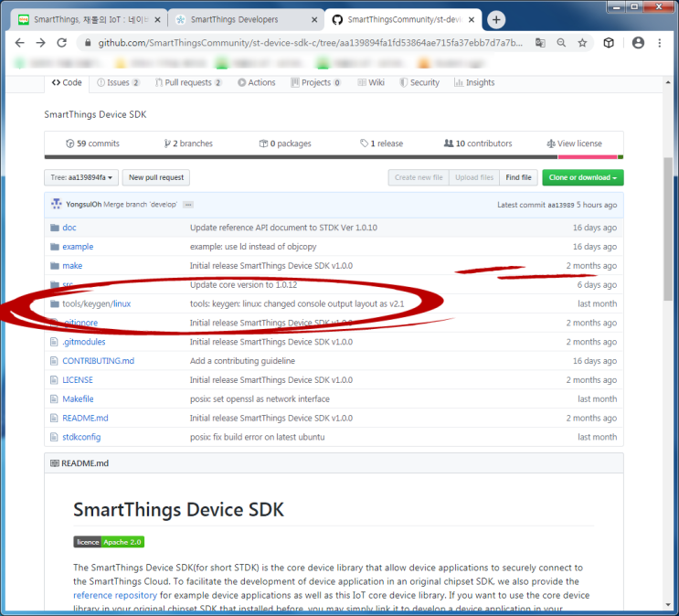
Task: View the 10 contributors
Action: tap(478, 143)
